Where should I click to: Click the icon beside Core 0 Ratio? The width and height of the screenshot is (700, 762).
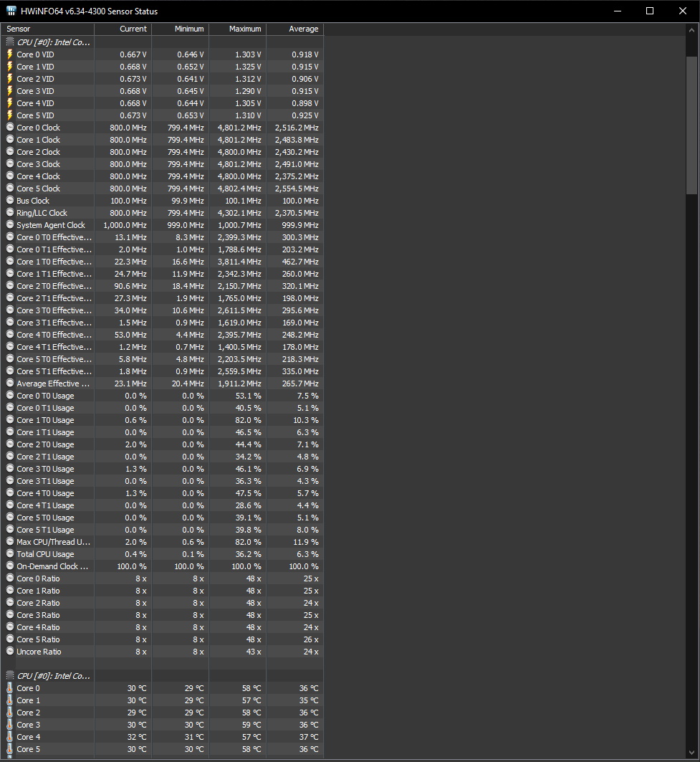point(10,578)
